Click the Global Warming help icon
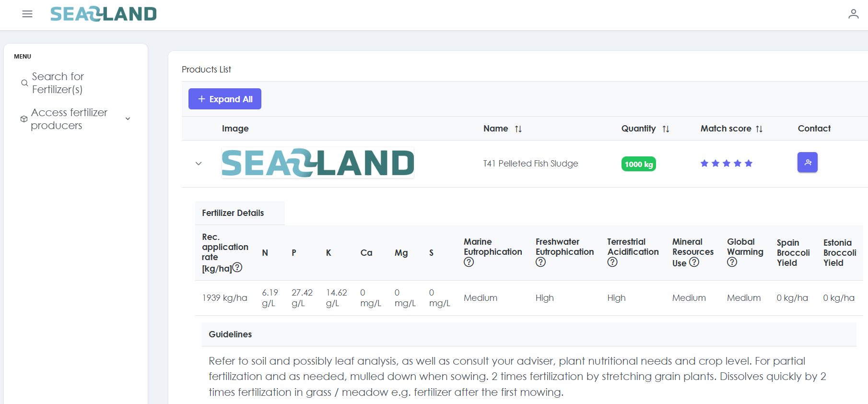Viewport: 868px width, 404px height. 732,262
